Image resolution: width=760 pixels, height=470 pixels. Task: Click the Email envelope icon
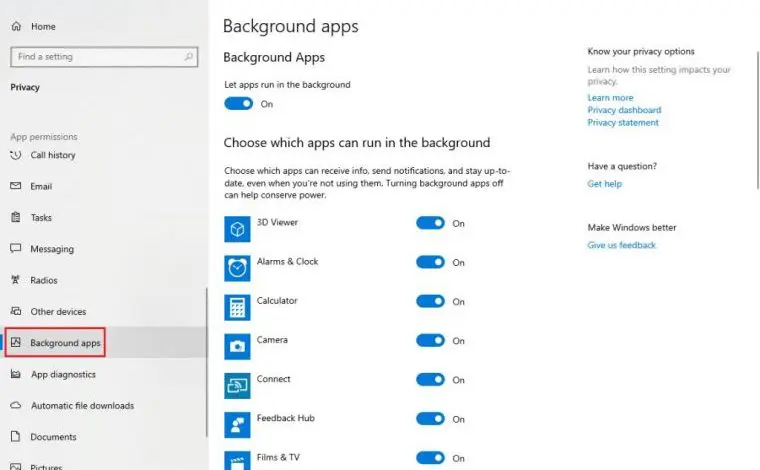click(16, 186)
